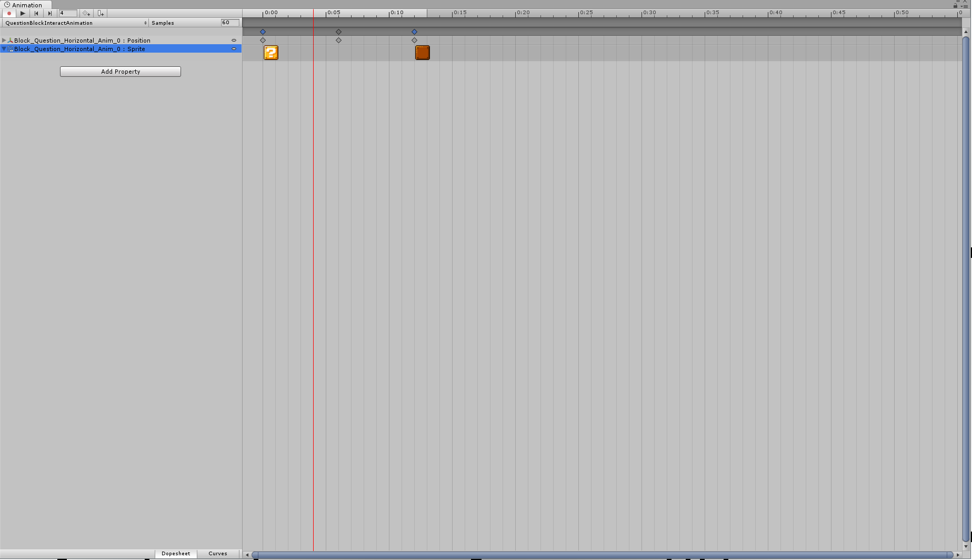Add an animation event marker
972x560 pixels.
tap(101, 13)
